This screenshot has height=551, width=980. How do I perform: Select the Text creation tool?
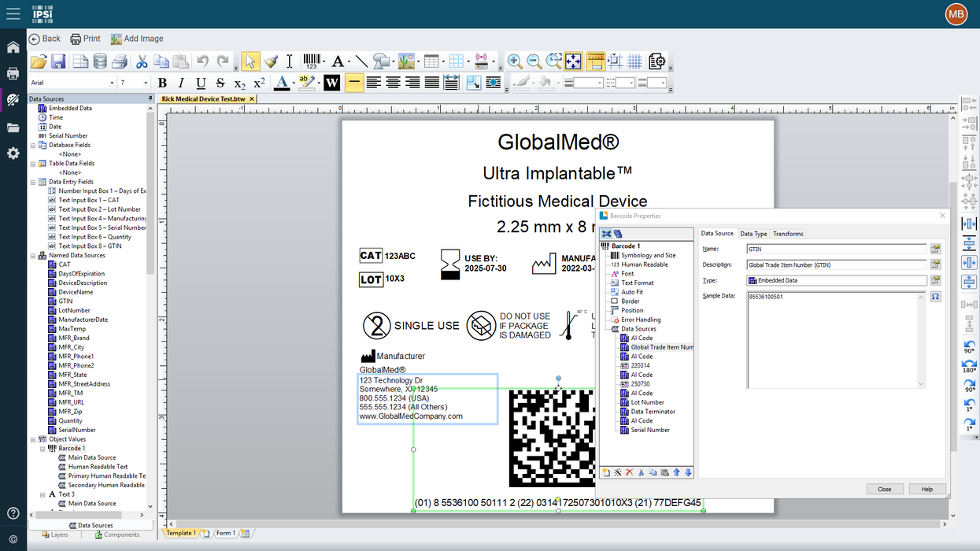337,61
